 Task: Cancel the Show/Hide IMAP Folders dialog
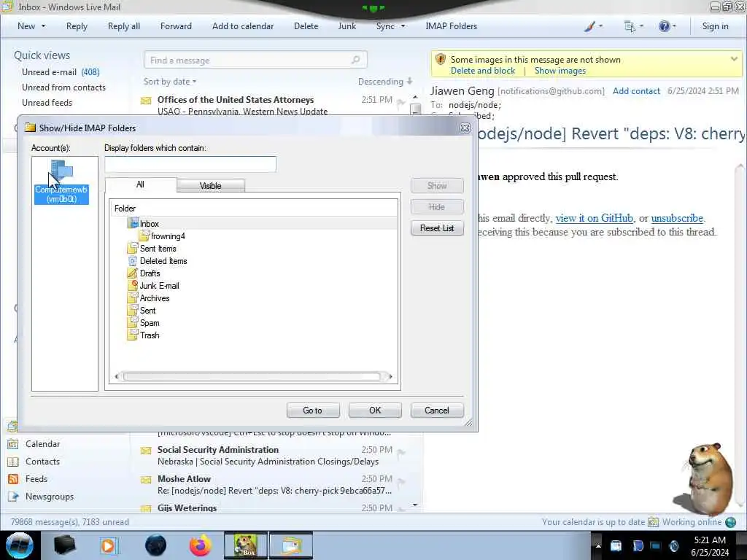437,411
